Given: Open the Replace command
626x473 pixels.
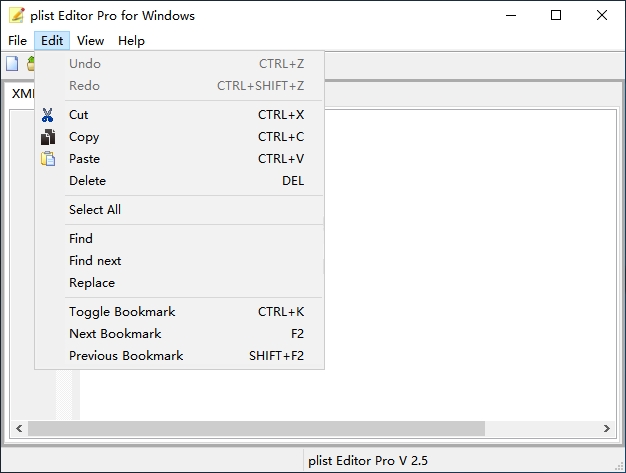Looking at the screenshot, I should [x=179, y=283].
